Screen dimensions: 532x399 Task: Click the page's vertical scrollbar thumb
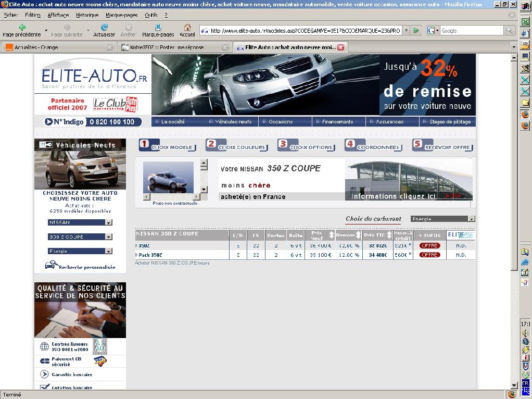pyautogui.click(x=514, y=166)
